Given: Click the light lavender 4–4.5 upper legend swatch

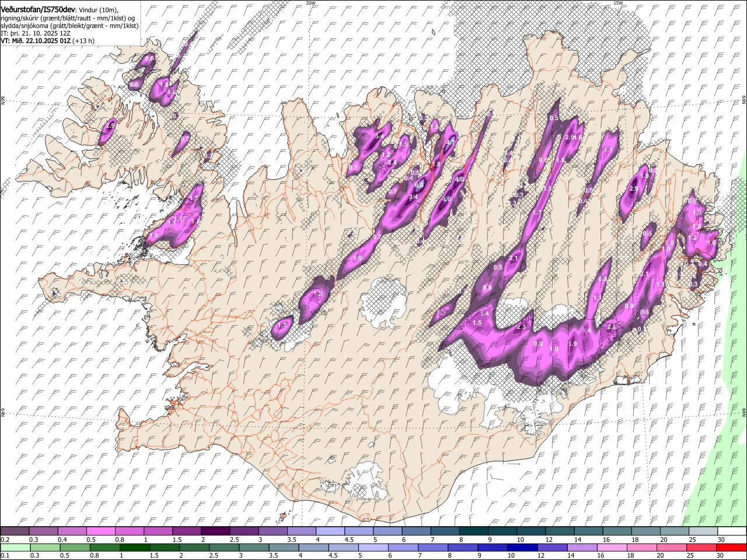Looking at the screenshot, I should pos(329,531).
